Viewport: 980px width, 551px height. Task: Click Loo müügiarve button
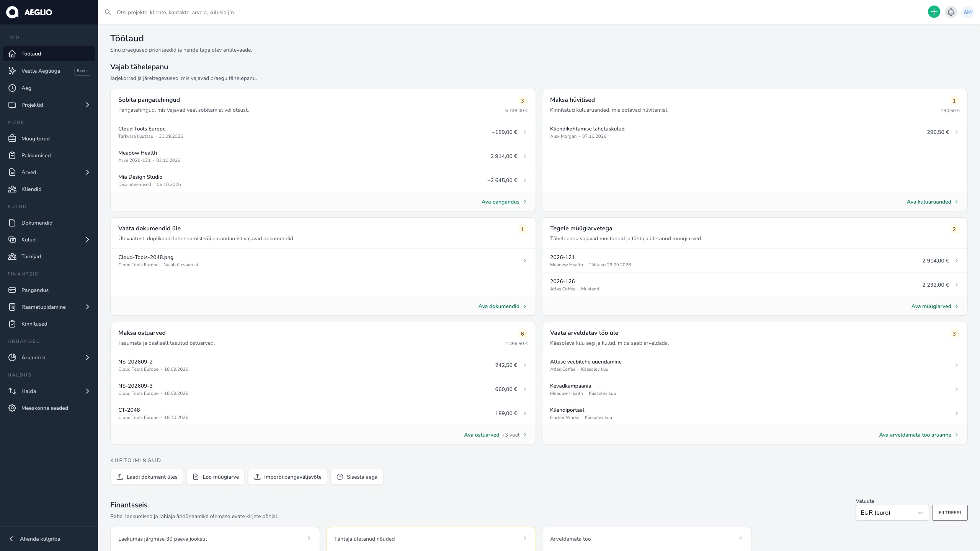click(216, 477)
